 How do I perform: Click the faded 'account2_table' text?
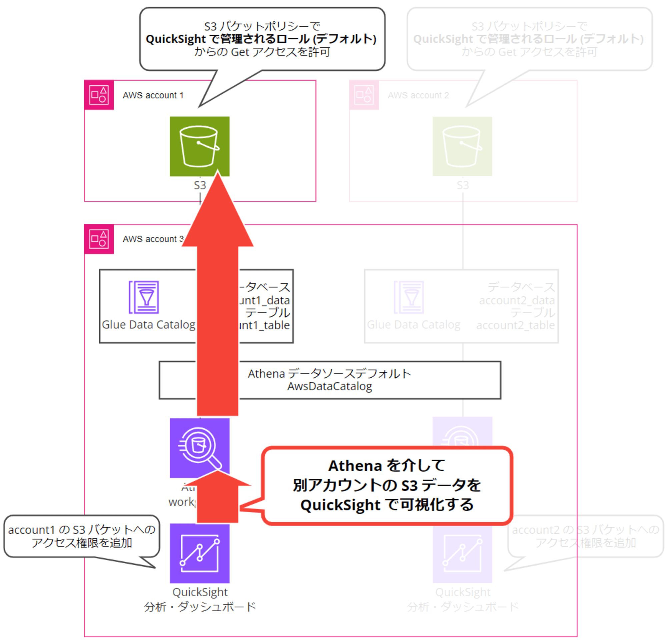point(516,326)
